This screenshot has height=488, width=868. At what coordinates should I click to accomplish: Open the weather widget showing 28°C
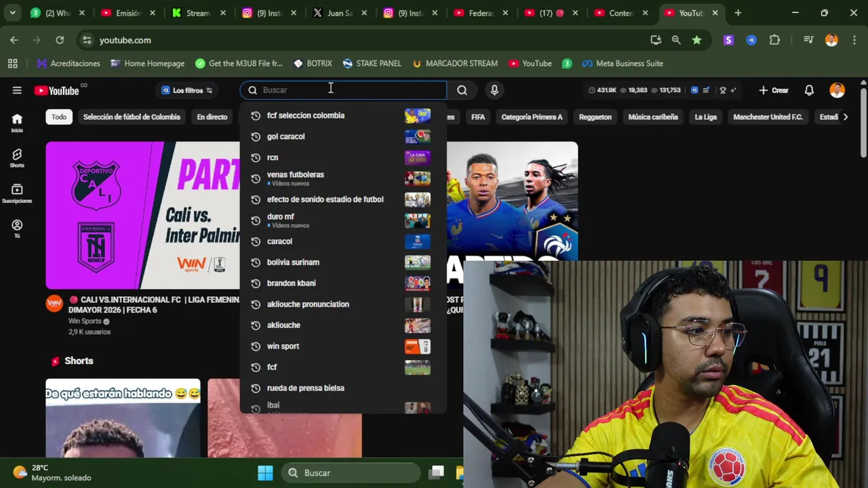(52, 472)
